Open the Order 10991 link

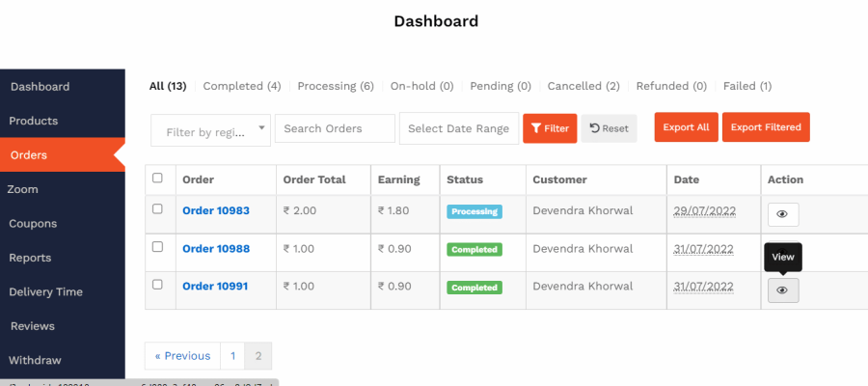pyautogui.click(x=215, y=287)
